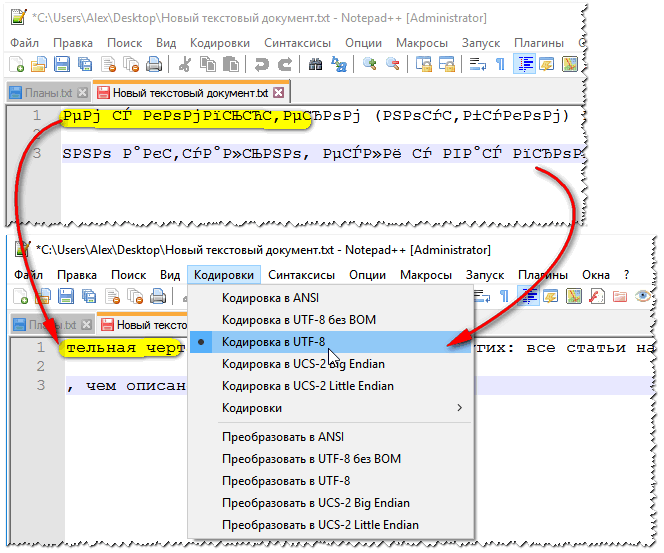The height and width of the screenshot is (553, 664).
Task: Click Redo arrow in upper window toolbar
Action: click(x=285, y=64)
